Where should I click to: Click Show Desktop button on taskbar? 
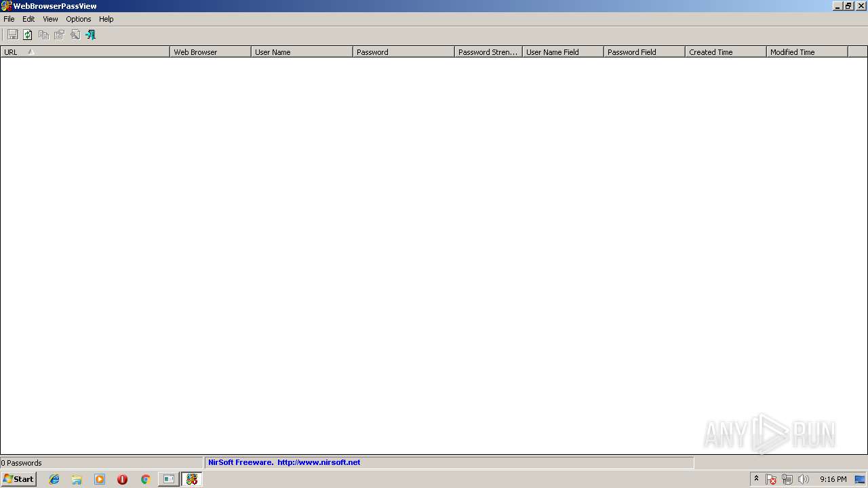point(860,479)
